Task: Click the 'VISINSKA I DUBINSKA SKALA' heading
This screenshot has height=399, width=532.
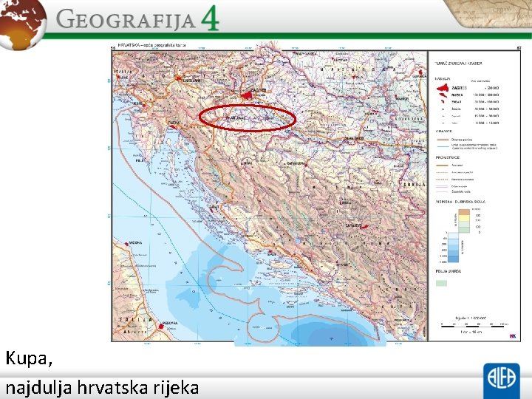Action: pyautogui.click(x=460, y=202)
